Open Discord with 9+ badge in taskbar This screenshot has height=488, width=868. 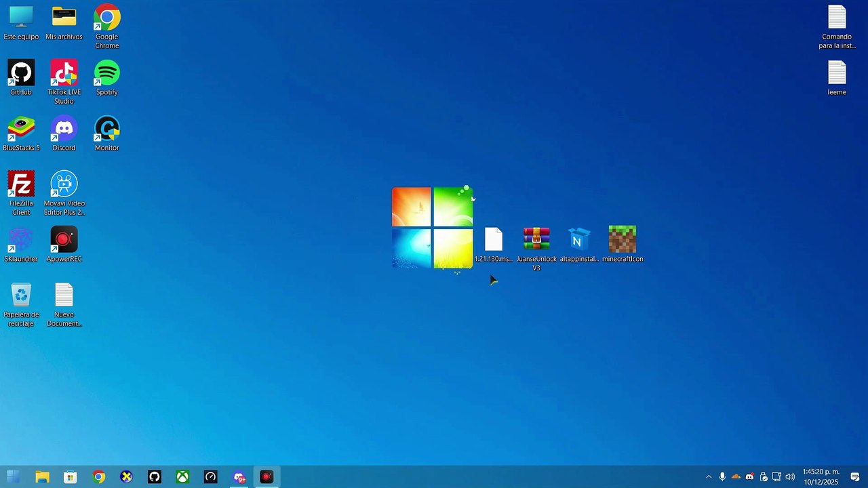click(x=239, y=477)
